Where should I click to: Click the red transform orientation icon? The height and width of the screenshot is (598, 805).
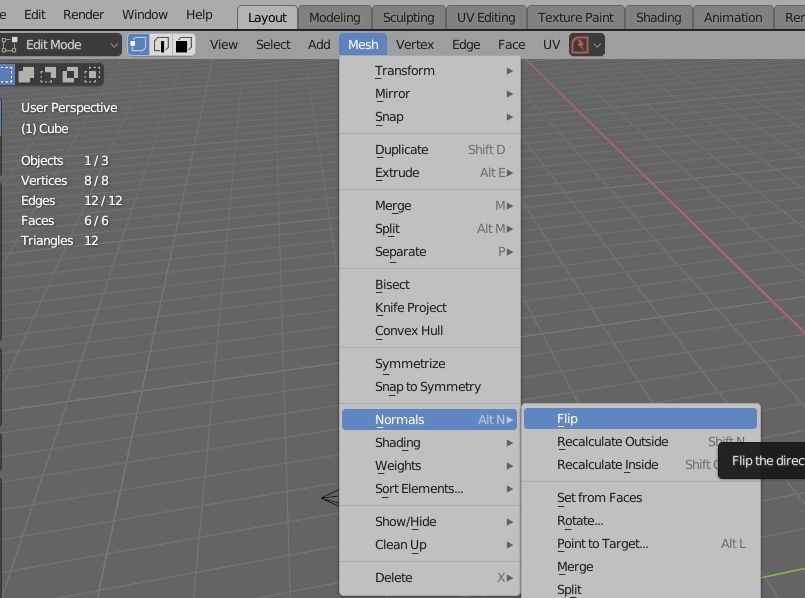(x=580, y=45)
